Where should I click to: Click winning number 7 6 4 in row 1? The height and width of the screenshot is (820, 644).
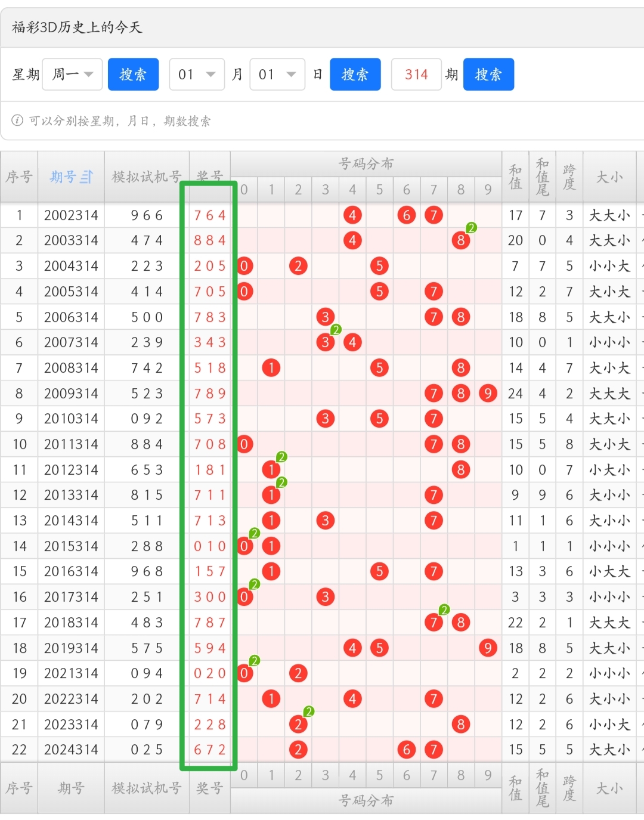click(x=210, y=215)
